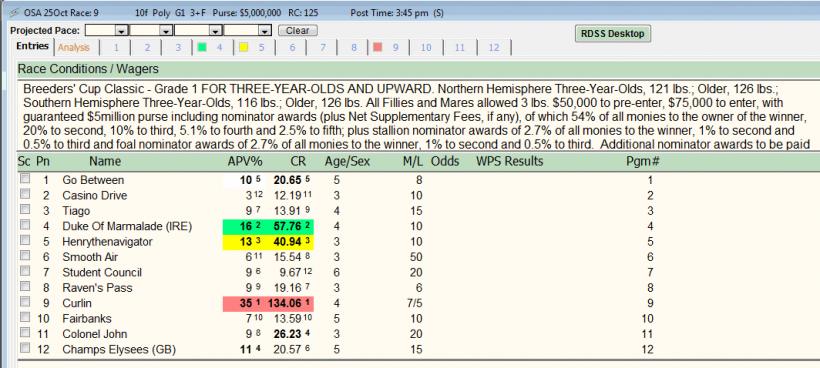Image resolution: width=820 pixels, height=368 pixels.
Task: Open the second Projected Pace dropdown
Action: coord(167,31)
